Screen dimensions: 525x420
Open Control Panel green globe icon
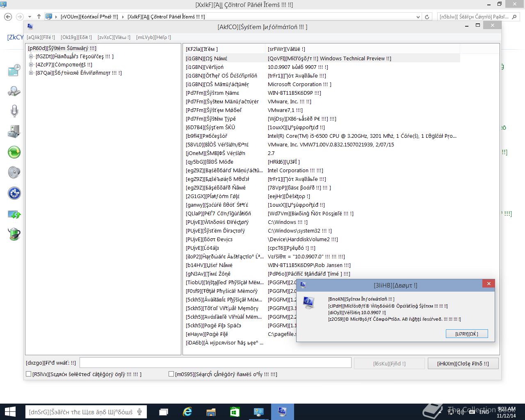point(14,152)
